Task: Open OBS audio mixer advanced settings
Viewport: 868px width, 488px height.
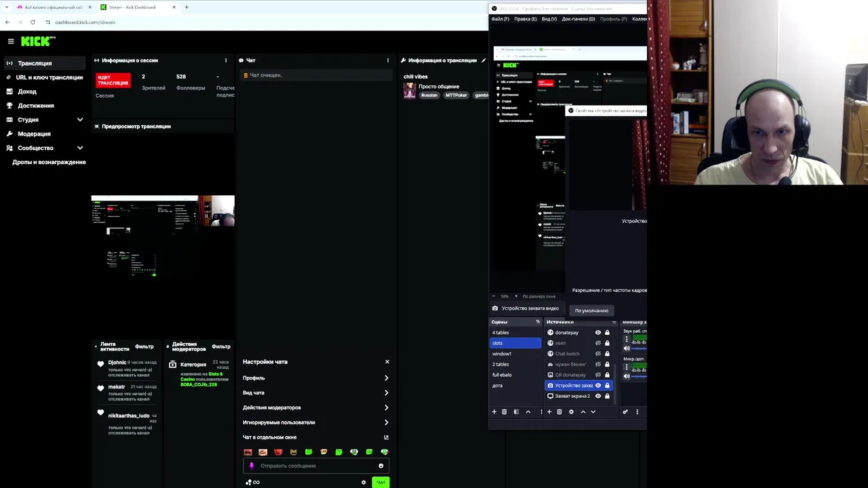Action: pos(625,412)
